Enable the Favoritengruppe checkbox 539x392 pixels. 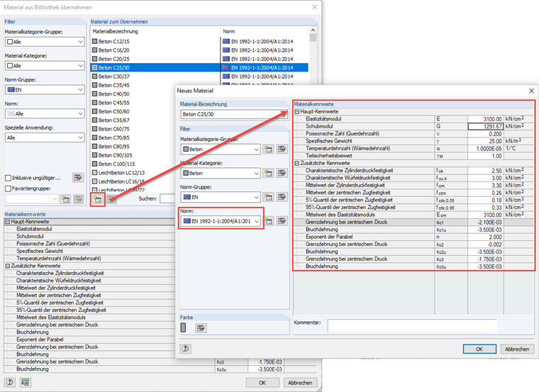click(9, 189)
